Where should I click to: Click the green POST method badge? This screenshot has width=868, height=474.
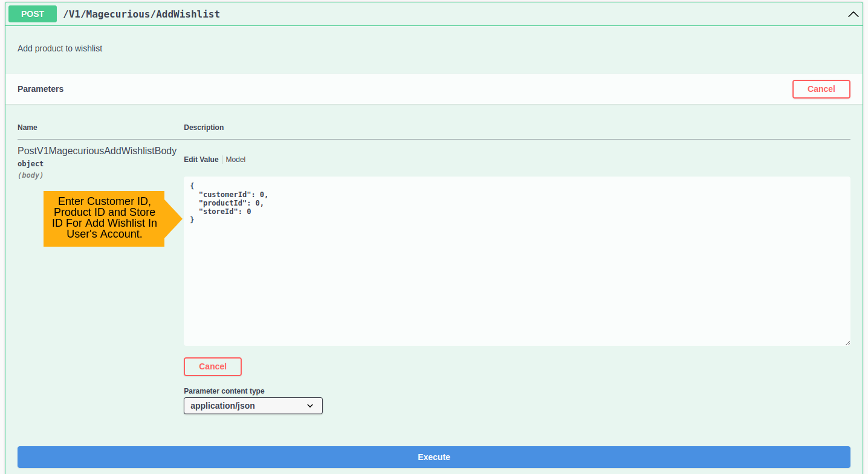[x=32, y=13]
